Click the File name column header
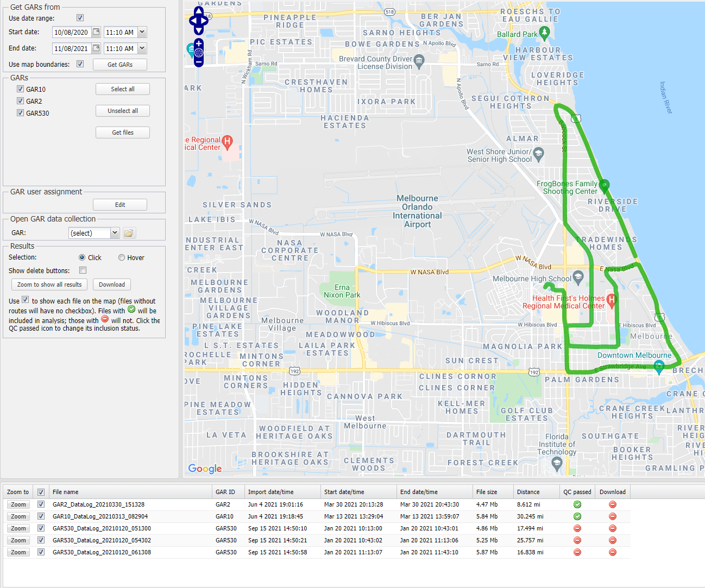Viewport: 705px width, 588px height. [x=65, y=492]
